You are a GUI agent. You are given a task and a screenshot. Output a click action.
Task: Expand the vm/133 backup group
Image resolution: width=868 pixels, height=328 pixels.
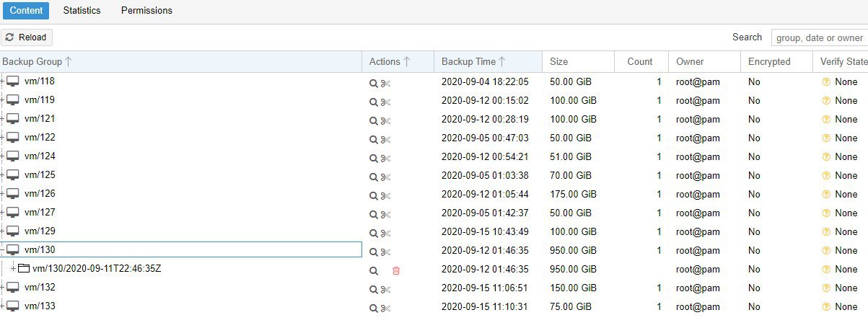[3, 306]
